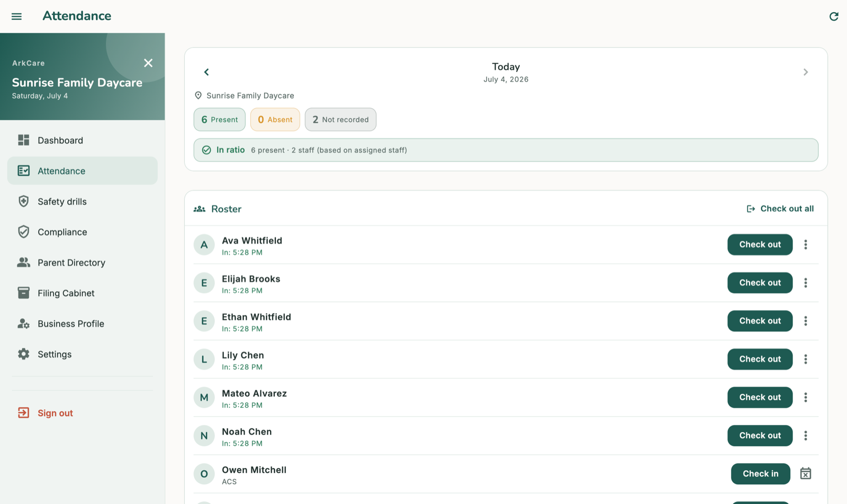This screenshot has width=847, height=504.
Task: Click the Parent Directory people icon
Action: (x=23, y=262)
